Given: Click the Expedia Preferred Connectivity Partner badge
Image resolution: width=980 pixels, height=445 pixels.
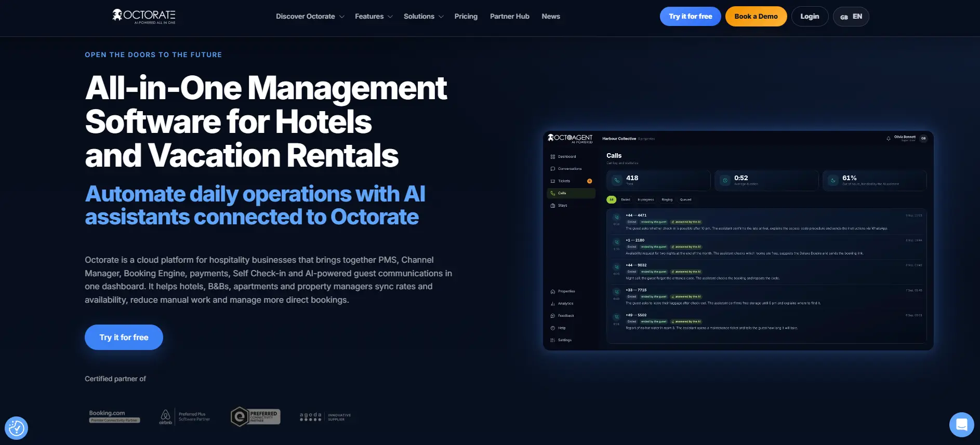Looking at the screenshot, I should [255, 416].
